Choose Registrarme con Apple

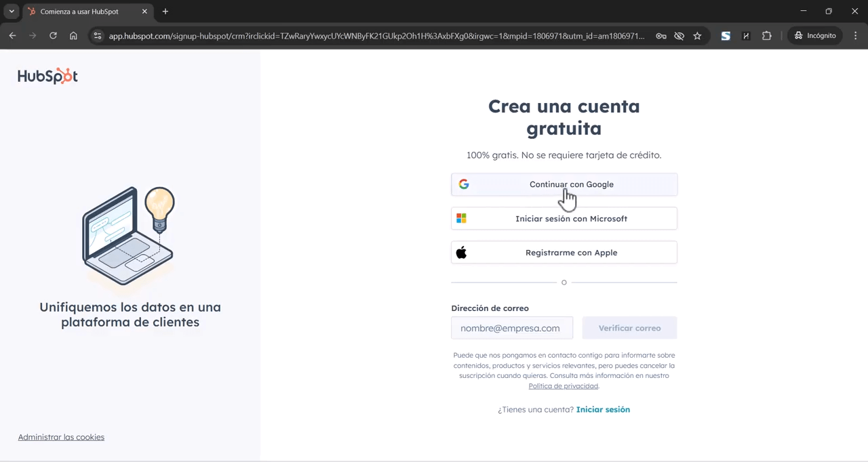564,253
